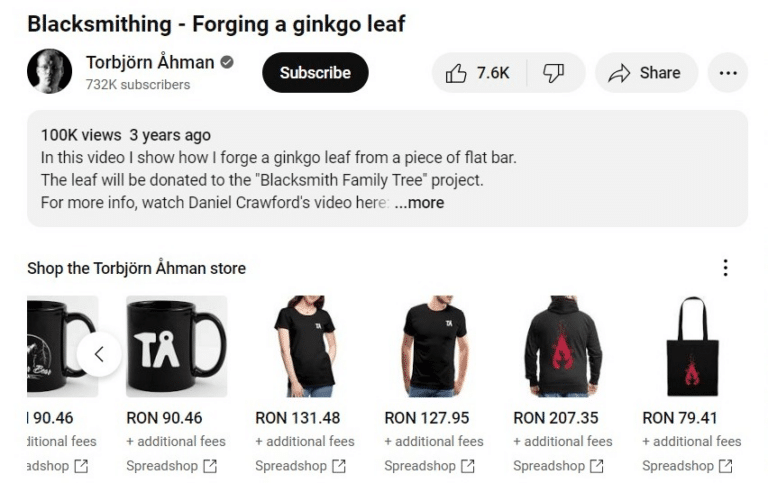Open store section vertical dots menu
Image resolution: width=768 pixels, height=483 pixels.
725,268
